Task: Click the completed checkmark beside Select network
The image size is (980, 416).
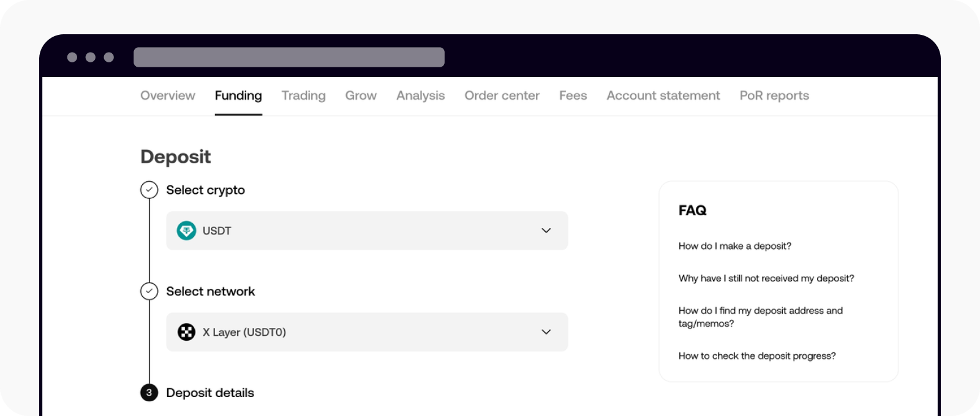Action: coord(149,292)
